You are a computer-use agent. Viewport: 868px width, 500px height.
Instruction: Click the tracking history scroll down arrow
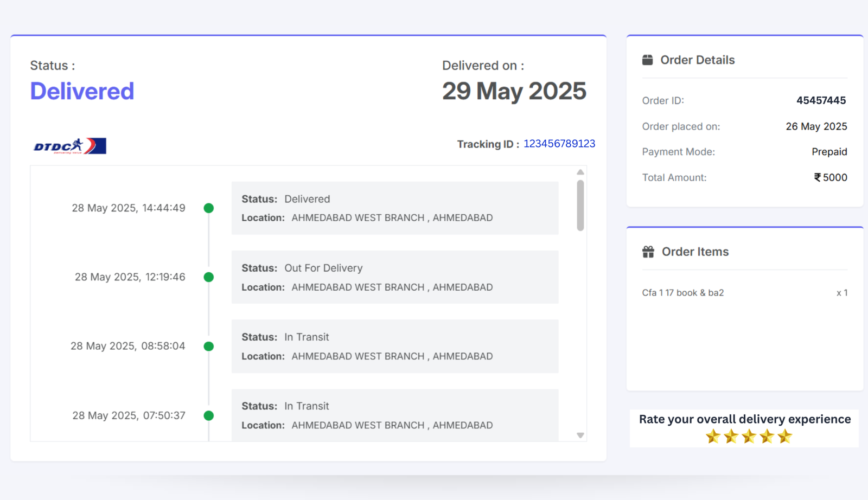pyautogui.click(x=580, y=435)
